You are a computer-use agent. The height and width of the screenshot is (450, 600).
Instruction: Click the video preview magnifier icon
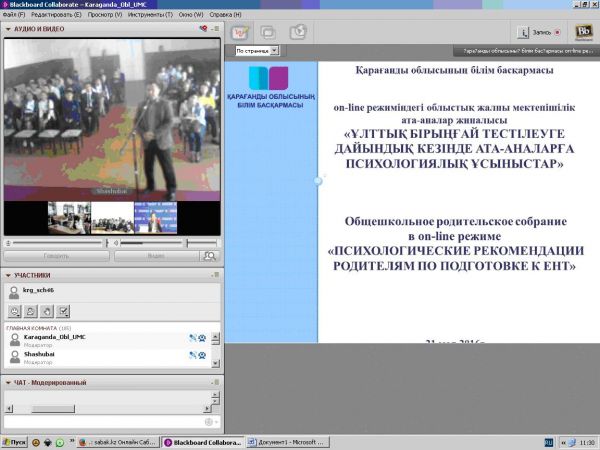click(209, 256)
